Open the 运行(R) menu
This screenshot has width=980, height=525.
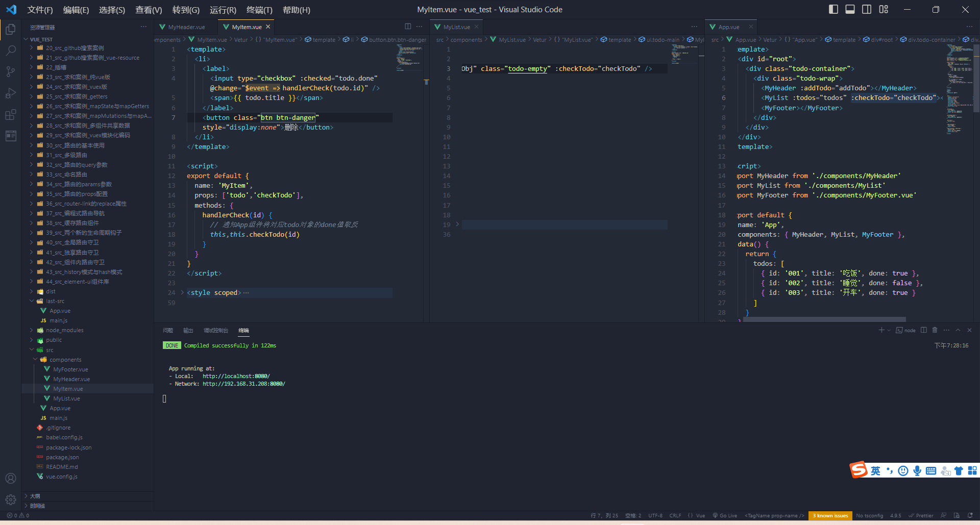click(x=223, y=10)
